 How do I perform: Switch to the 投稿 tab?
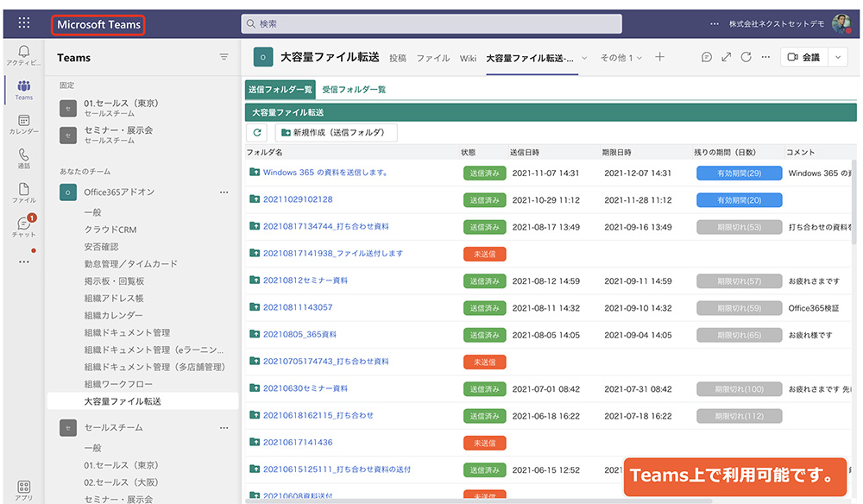(397, 58)
